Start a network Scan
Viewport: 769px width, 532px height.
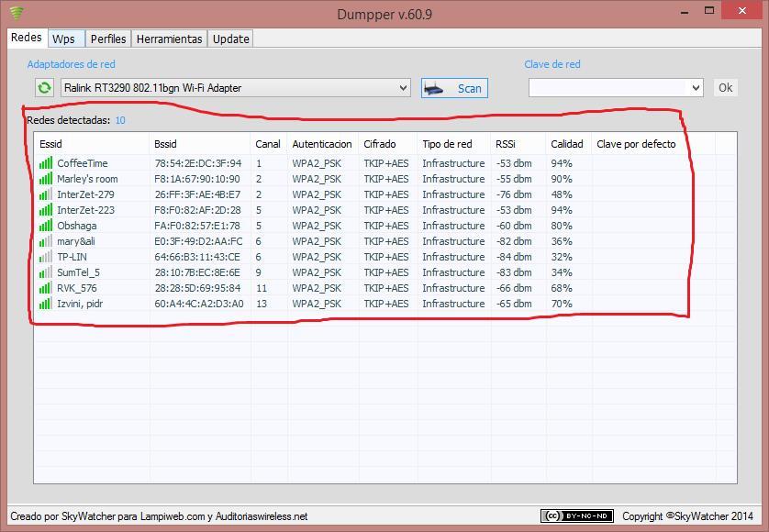tap(454, 88)
